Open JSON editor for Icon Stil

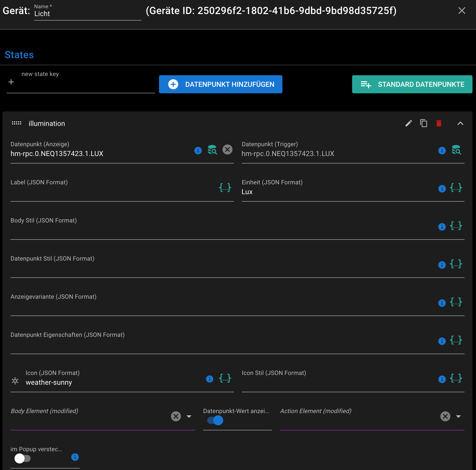coord(456,378)
